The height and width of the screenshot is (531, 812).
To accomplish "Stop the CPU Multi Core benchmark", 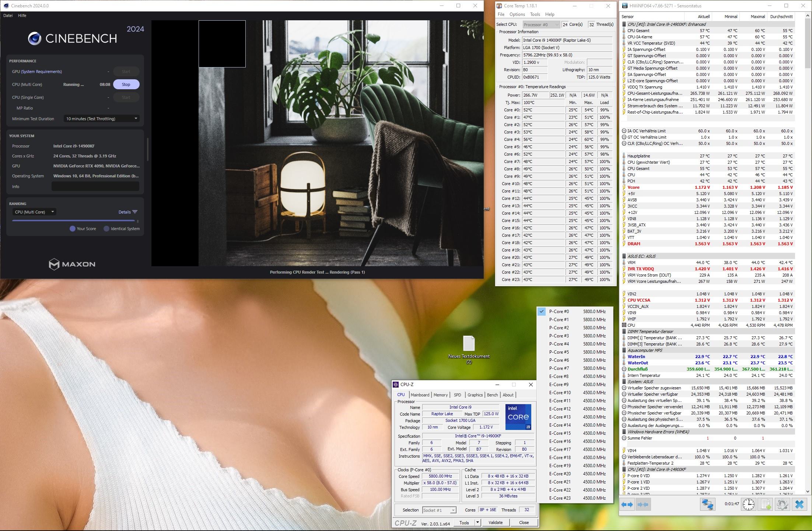I will click(126, 84).
